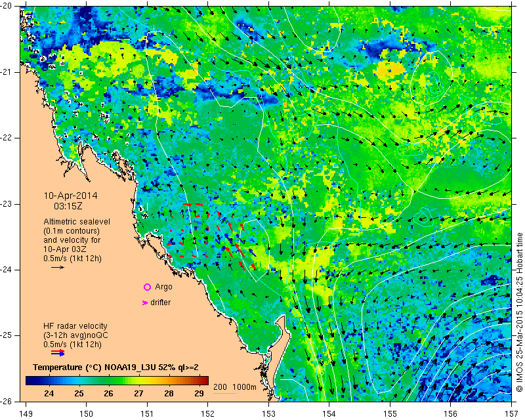Screen dimensions: 525x420
Task: Click the latitude axis label -24
Action: tap(7, 270)
